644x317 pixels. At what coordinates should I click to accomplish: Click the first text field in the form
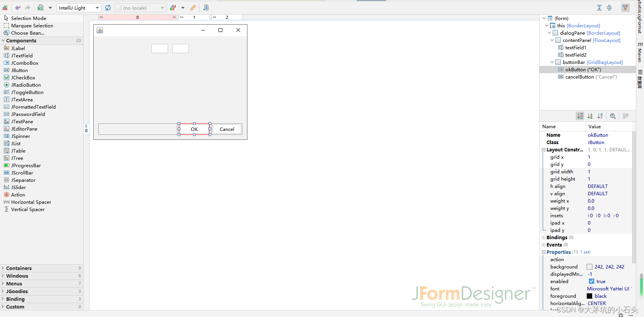tap(160, 49)
